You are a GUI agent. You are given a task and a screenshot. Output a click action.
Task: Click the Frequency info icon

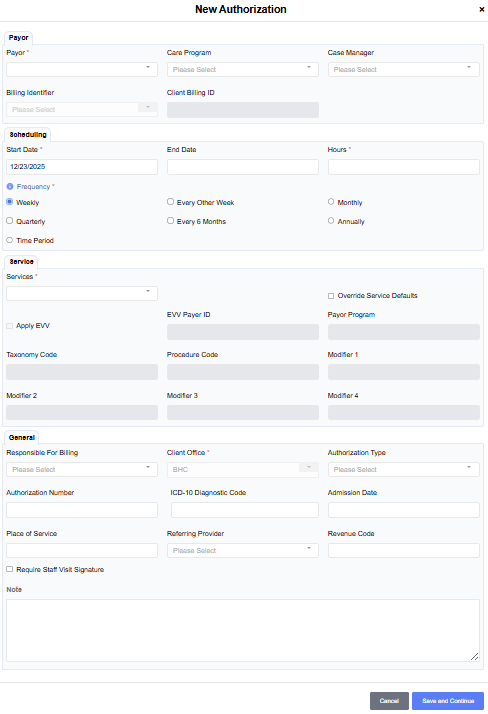pyautogui.click(x=10, y=187)
